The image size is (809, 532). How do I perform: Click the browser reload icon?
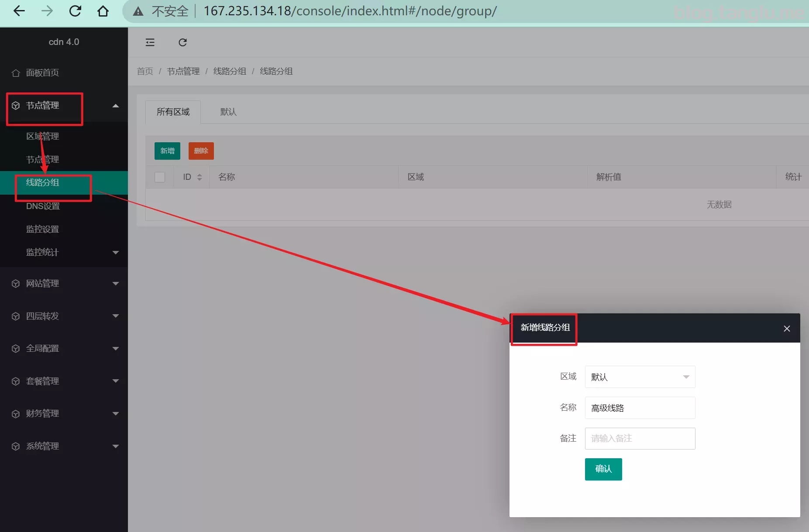click(x=75, y=11)
